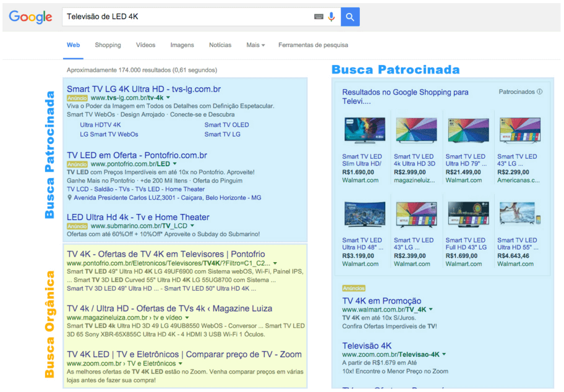
Task: Click the blue search magnifier button
Action: tap(350, 17)
